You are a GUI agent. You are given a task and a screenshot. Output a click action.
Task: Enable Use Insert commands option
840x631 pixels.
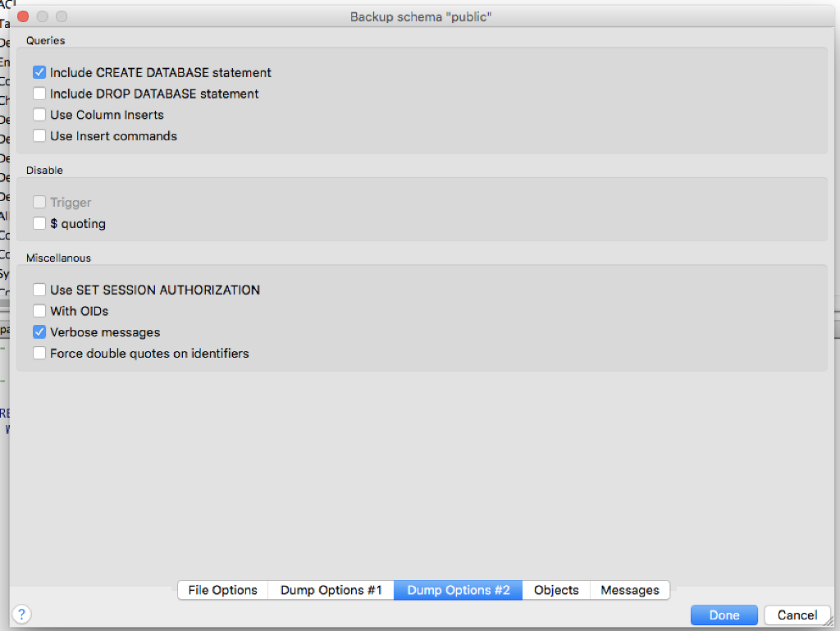[39, 136]
